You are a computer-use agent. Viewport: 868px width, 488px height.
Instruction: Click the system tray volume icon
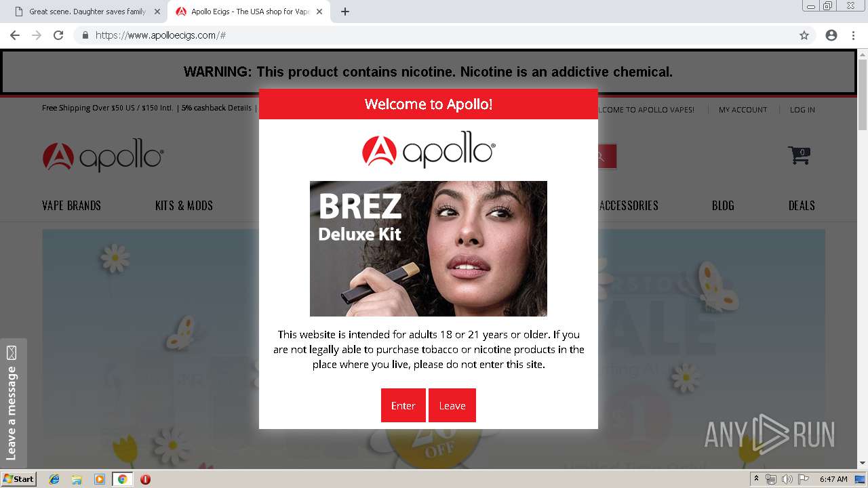tap(787, 479)
